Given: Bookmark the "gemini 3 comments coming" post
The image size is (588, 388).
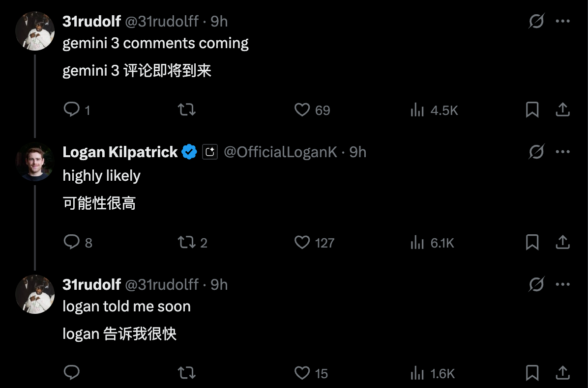Looking at the screenshot, I should click(x=532, y=110).
